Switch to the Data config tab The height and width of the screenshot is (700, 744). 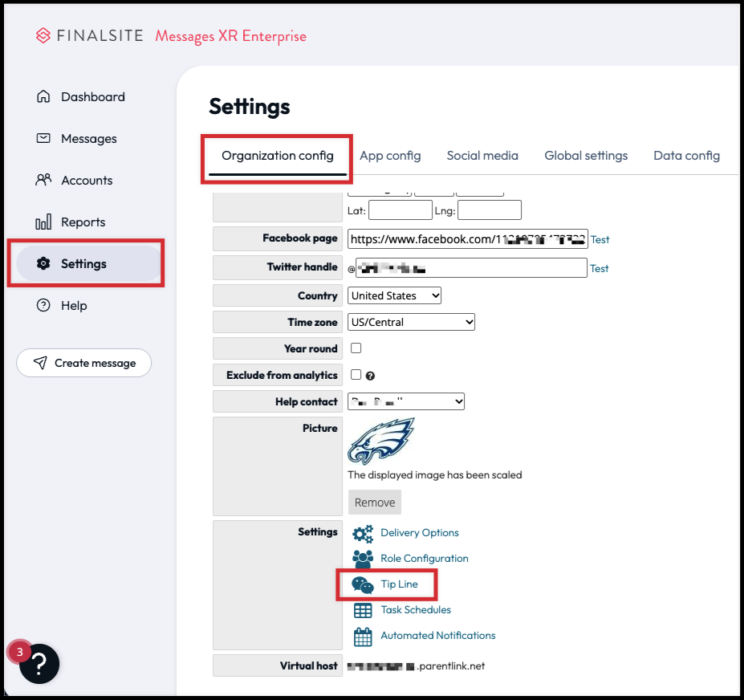click(x=686, y=156)
